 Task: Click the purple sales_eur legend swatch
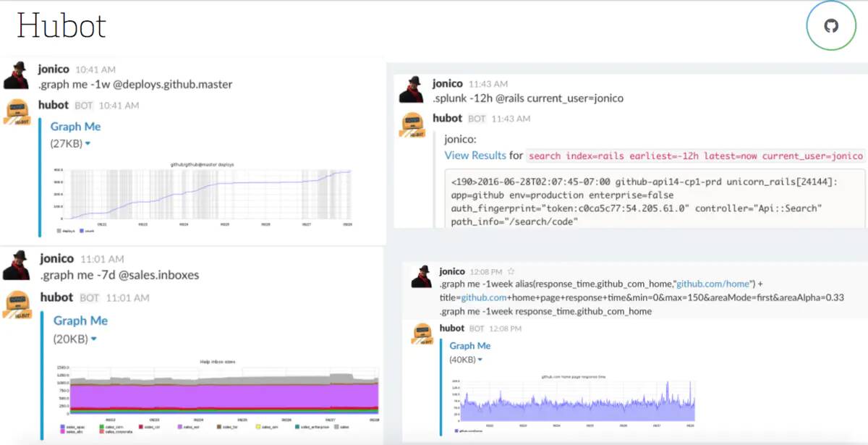click(x=179, y=427)
